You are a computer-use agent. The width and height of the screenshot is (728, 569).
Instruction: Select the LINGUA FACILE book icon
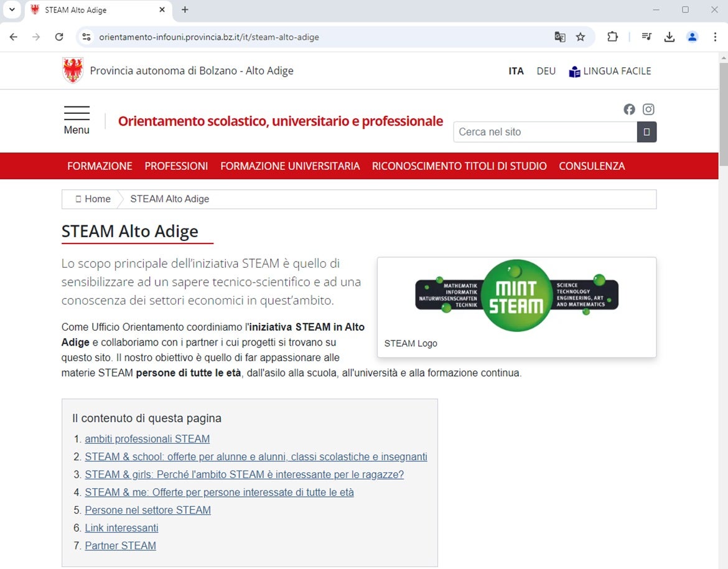click(574, 71)
